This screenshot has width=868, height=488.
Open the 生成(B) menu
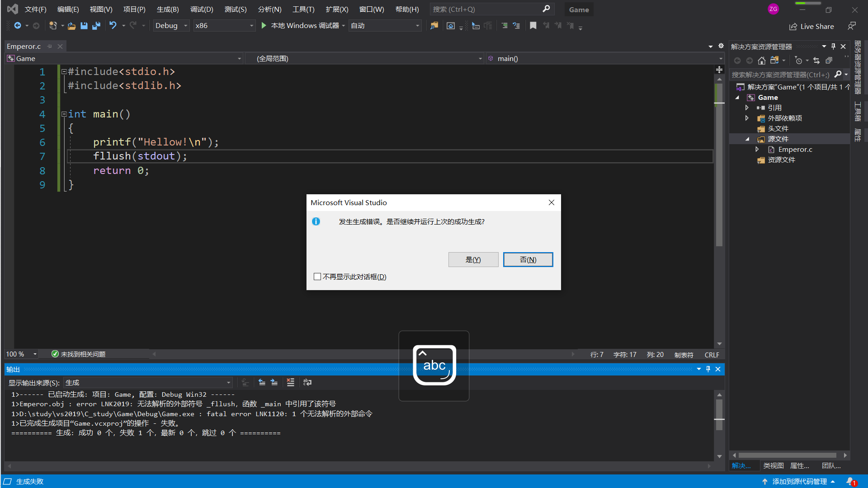tap(168, 9)
